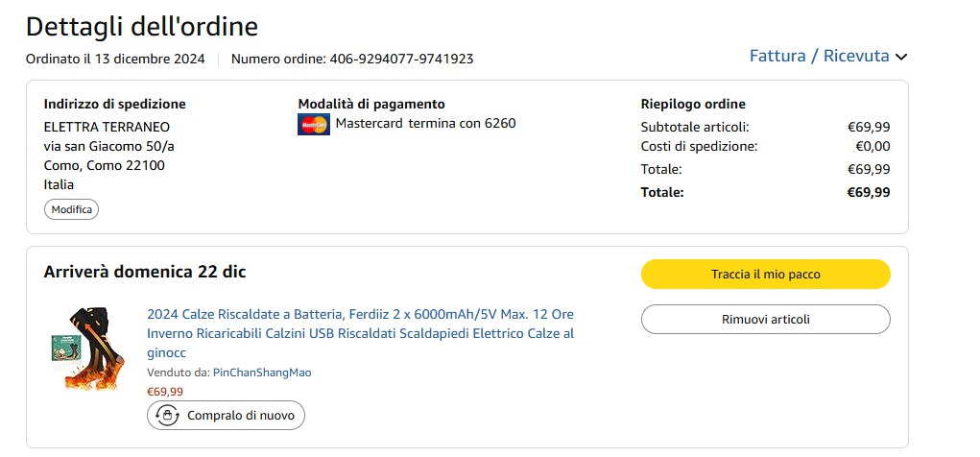Click the Ordinato il 13 dicembre 2024 date
Image resolution: width=980 pixels, height=457 pixels.
115,59
